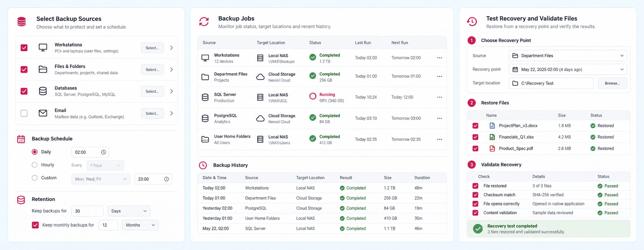The image size is (644, 250).
Task: Click the Keep backups for 30 field
Action: click(x=87, y=211)
